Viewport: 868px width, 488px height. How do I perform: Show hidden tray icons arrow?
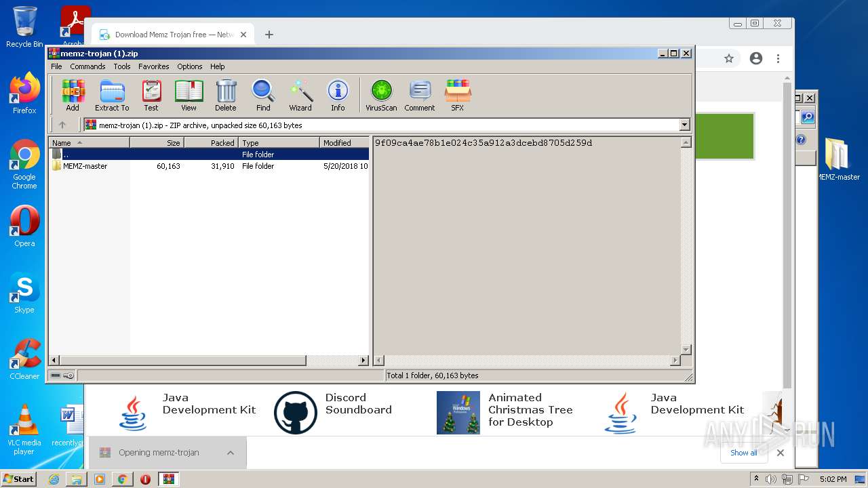757,479
